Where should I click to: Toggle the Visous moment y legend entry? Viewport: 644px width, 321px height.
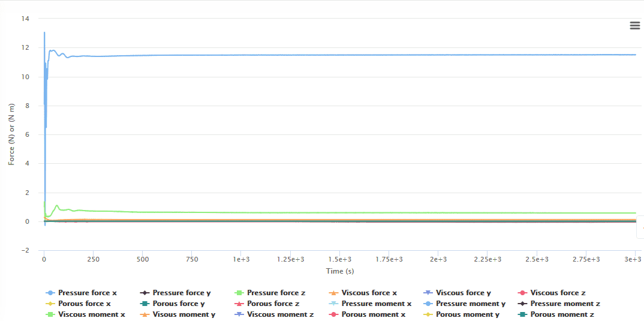[x=177, y=314]
